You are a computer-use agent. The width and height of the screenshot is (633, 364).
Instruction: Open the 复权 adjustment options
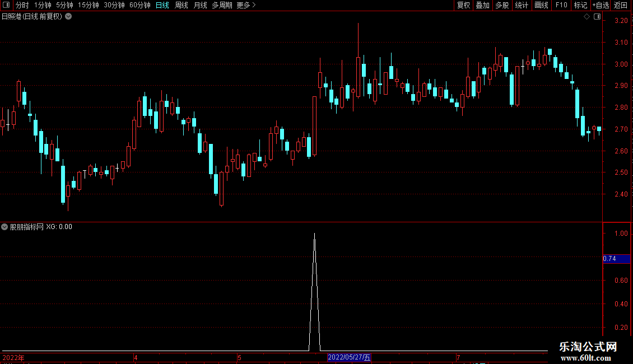463,5
